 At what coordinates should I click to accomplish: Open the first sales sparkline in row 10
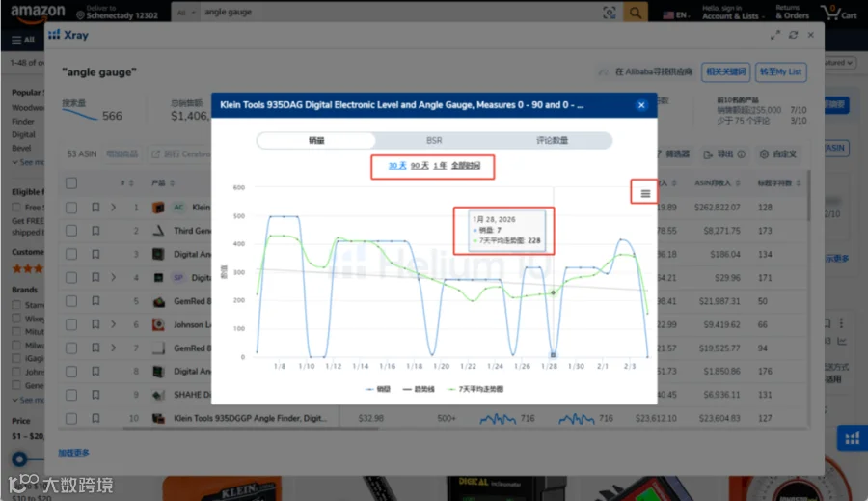click(498, 418)
